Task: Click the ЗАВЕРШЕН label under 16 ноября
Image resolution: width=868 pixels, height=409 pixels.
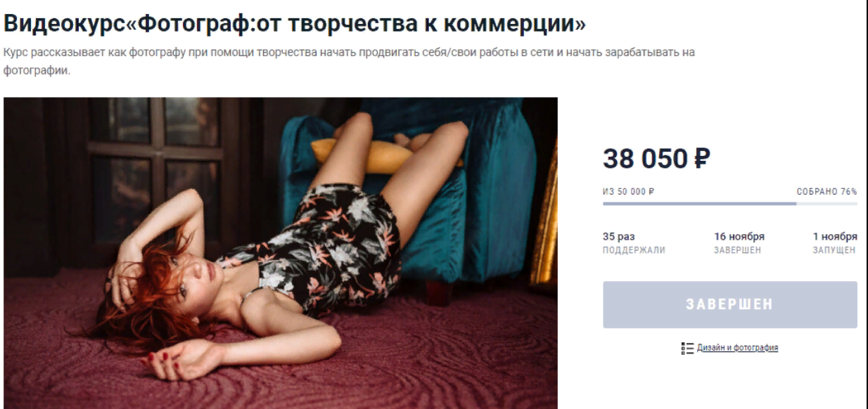Action: [737, 249]
